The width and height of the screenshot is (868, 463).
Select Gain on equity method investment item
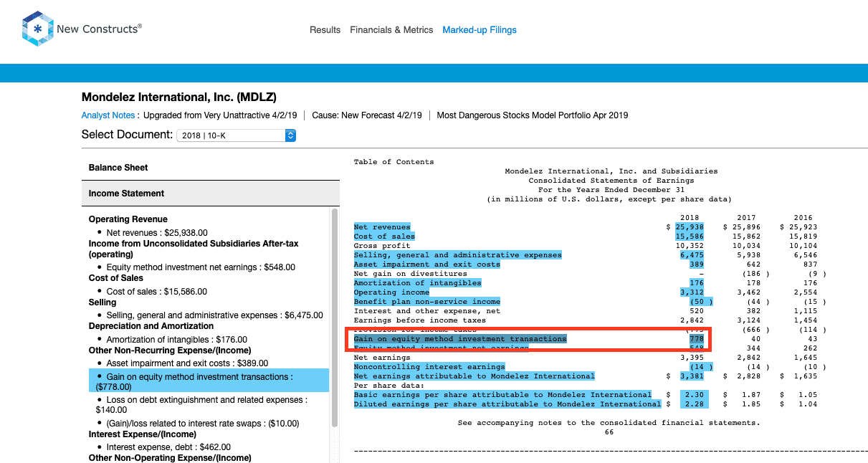(209, 381)
